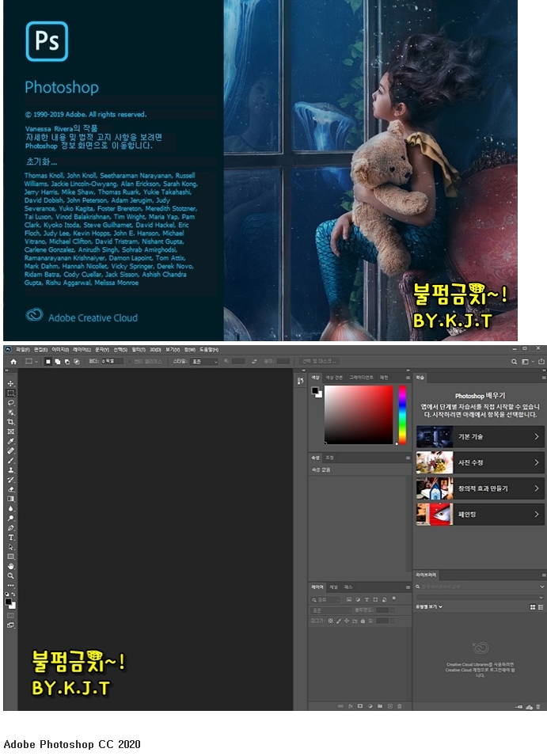This screenshot has width=547, height=756.
Task: Switch to the Gradients tab
Action: click(362, 378)
